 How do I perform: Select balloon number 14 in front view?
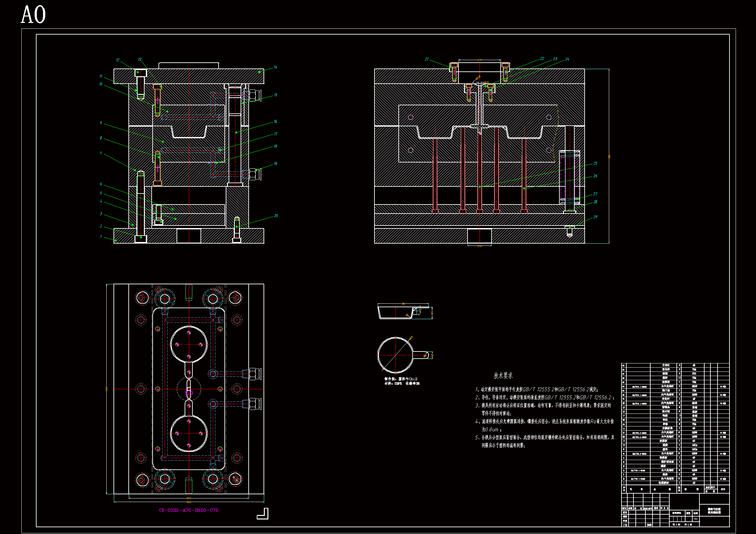pos(275,67)
